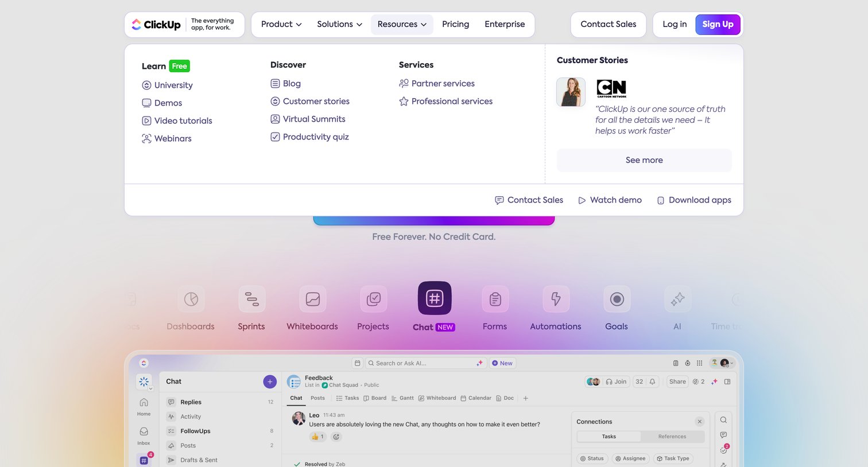Click the Watch demo link

click(610, 200)
